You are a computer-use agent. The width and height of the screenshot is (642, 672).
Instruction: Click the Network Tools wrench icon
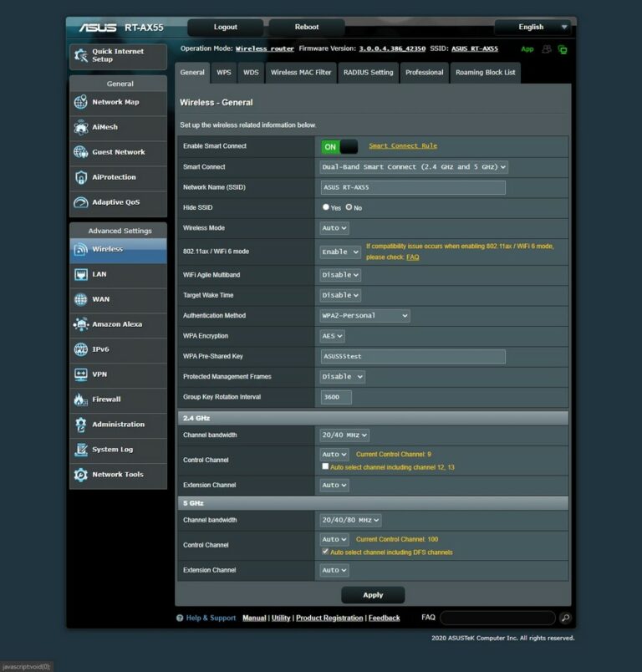tap(80, 475)
